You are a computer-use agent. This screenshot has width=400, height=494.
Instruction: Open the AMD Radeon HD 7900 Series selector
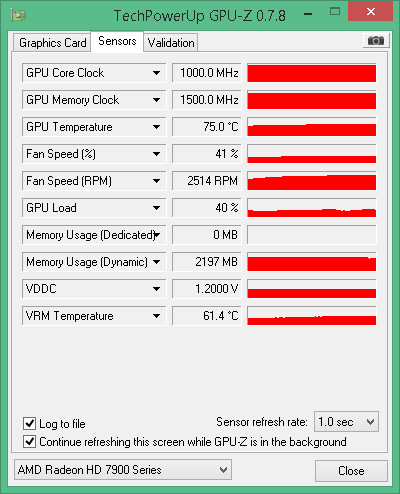123,470
